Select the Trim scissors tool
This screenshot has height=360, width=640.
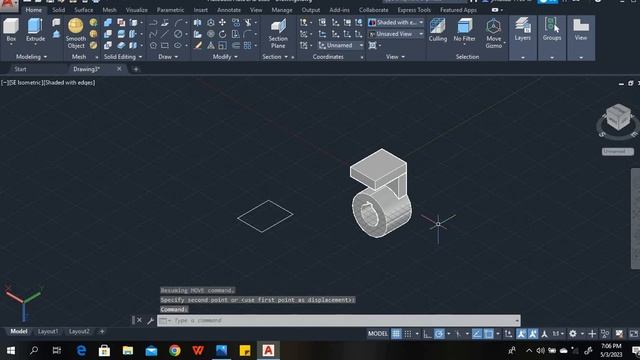click(x=248, y=22)
